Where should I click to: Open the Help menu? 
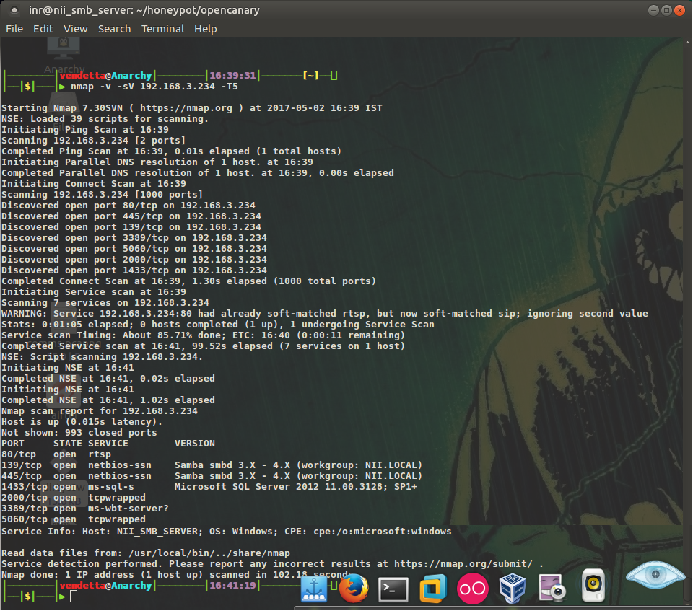click(x=206, y=29)
